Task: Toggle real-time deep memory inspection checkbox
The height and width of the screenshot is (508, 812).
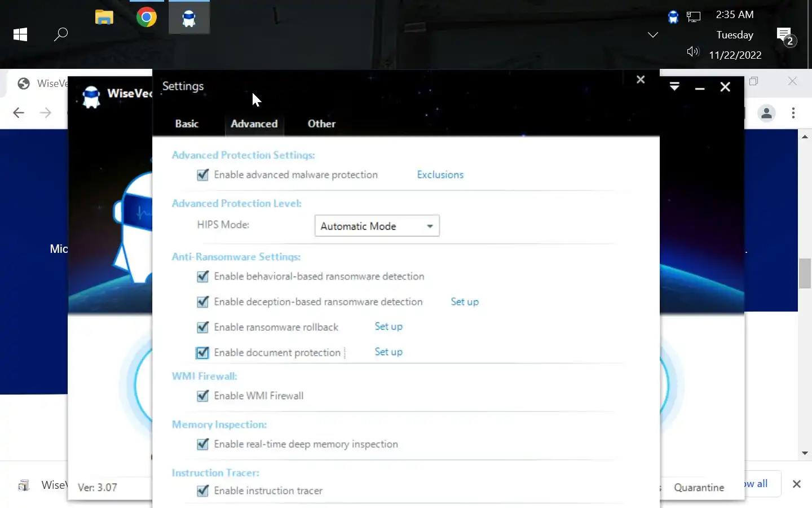Action: 202,445
